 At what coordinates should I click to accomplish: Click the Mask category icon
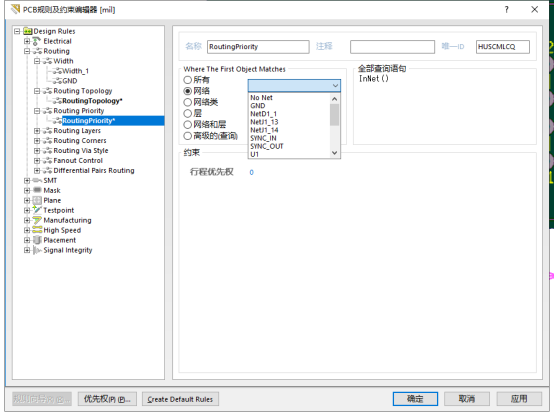tap(37, 190)
